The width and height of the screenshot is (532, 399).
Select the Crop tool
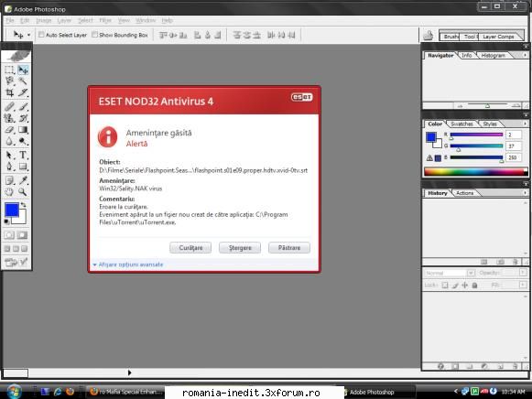click(9, 92)
